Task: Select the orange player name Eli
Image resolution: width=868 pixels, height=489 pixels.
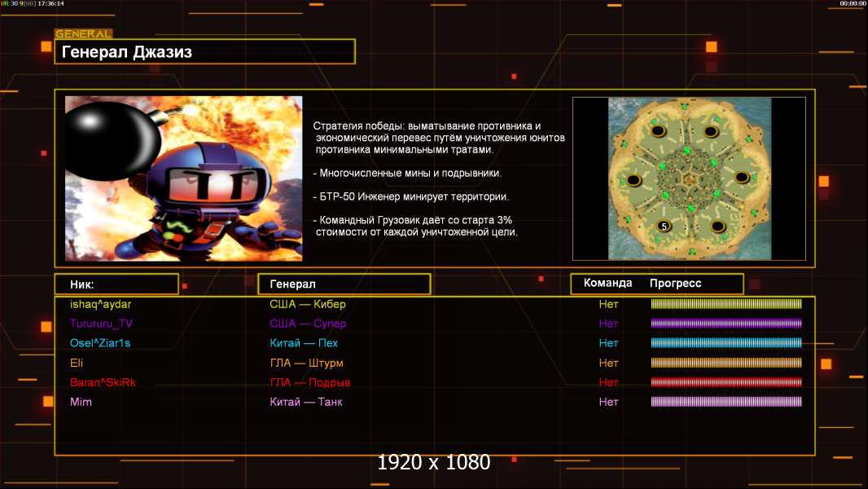Action: (x=77, y=363)
